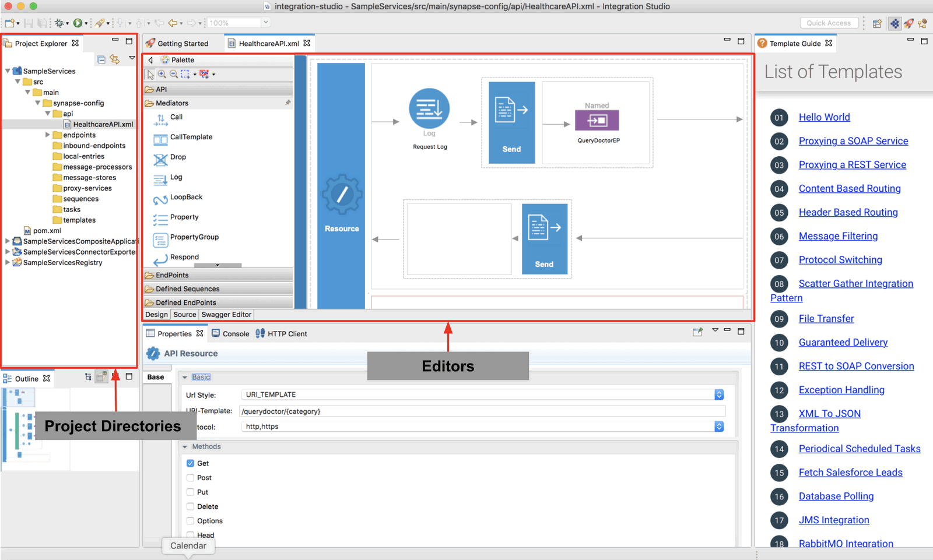Click the palette Zoom In tool

[162, 74]
